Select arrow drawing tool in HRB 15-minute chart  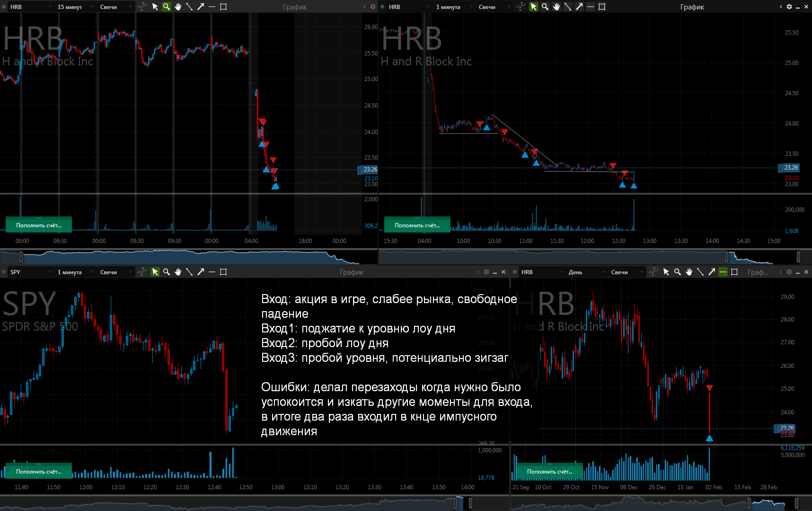click(x=201, y=7)
